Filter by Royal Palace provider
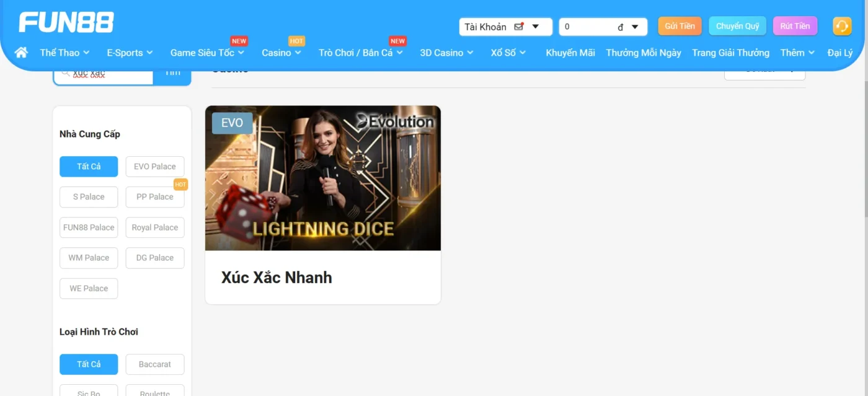 point(155,227)
